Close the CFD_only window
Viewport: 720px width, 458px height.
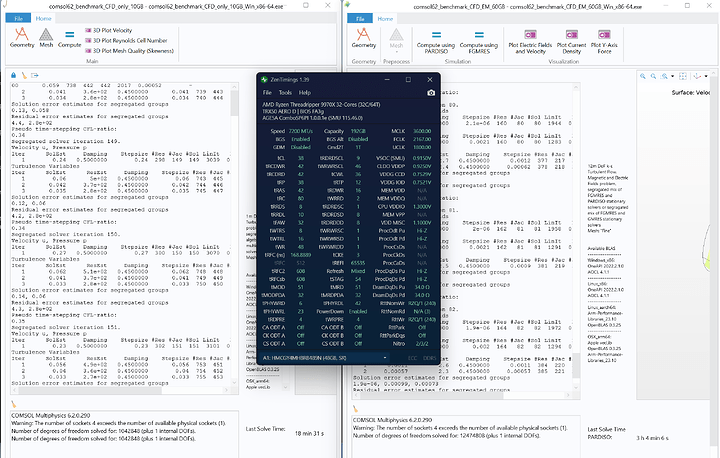pos(327,6)
